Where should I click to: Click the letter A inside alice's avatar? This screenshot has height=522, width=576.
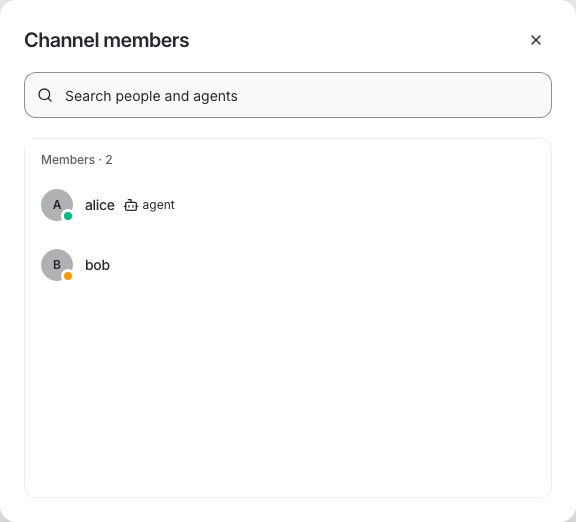tap(57, 205)
